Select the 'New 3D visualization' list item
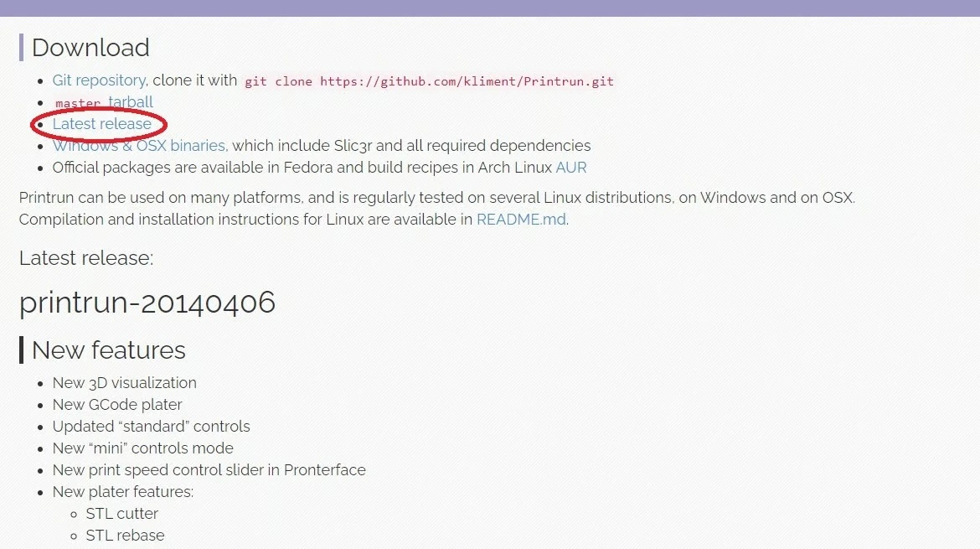The width and height of the screenshot is (980, 549). pyautogui.click(x=124, y=383)
